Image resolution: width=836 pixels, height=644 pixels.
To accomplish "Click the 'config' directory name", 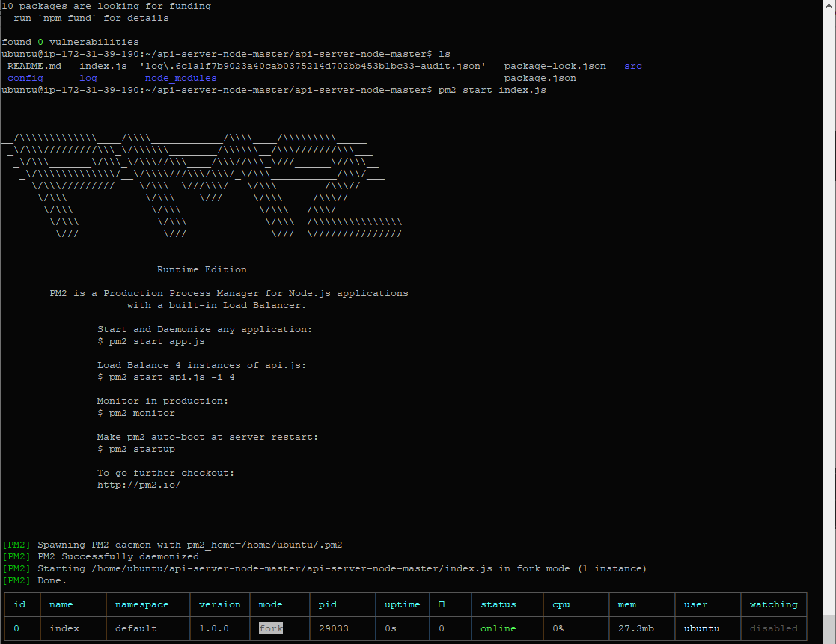I will [25, 78].
